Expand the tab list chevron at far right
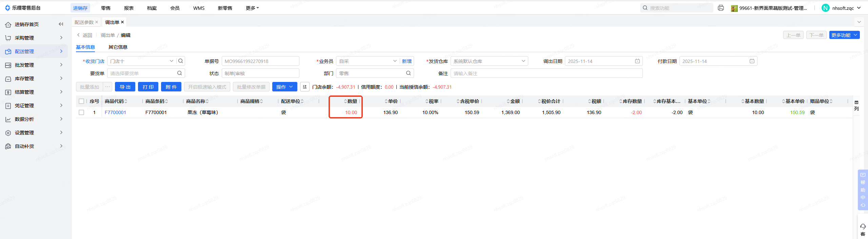The width and height of the screenshot is (868, 239). [859, 22]
